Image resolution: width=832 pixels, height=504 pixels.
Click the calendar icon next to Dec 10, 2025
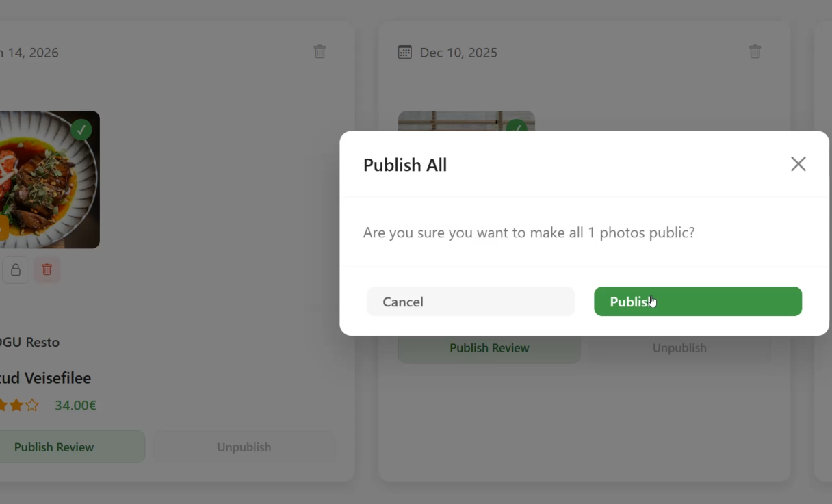pos(404,52)
